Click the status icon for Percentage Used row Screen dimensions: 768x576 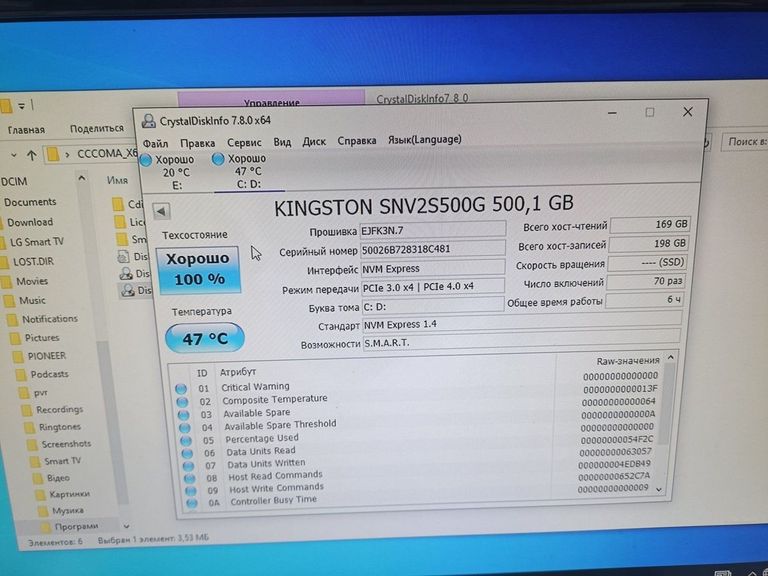click(186, 440)
